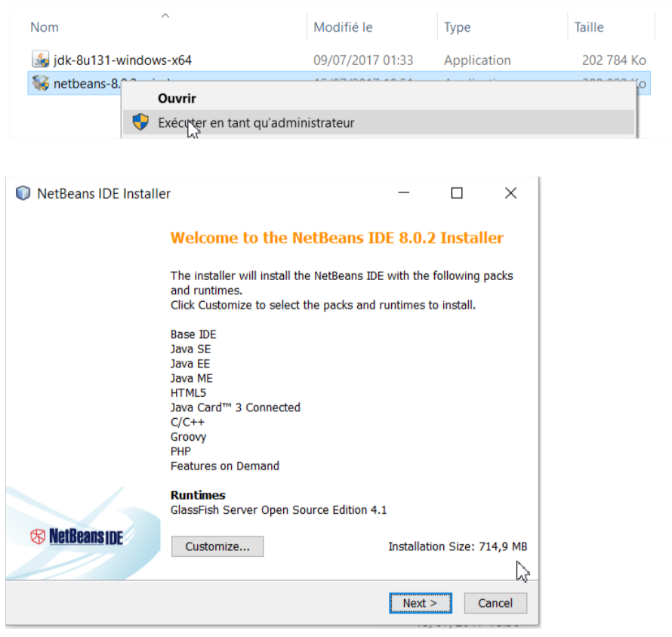Maximize the NetBeans IDE Installer window
This screenshot has width=672, height=637.
click(x=457, y=193)
